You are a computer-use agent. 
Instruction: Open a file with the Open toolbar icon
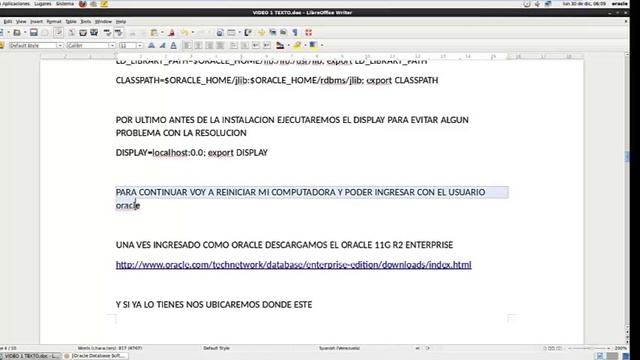(x=17, y=33)
